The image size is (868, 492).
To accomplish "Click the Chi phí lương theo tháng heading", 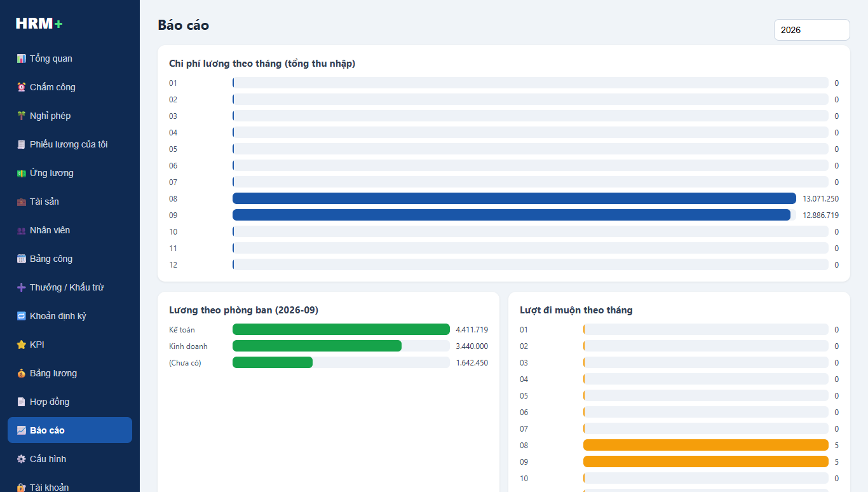I will [262, 64].
